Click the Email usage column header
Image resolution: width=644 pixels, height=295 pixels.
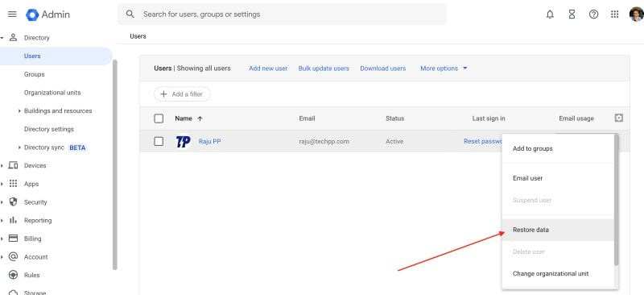click(x=576, y=118)
